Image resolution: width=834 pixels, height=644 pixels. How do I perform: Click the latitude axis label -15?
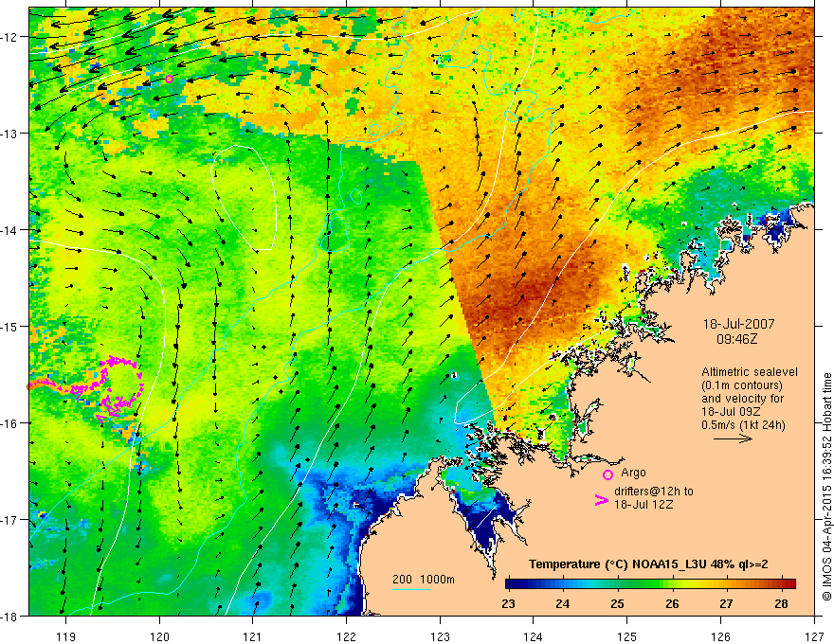point(9,326)
